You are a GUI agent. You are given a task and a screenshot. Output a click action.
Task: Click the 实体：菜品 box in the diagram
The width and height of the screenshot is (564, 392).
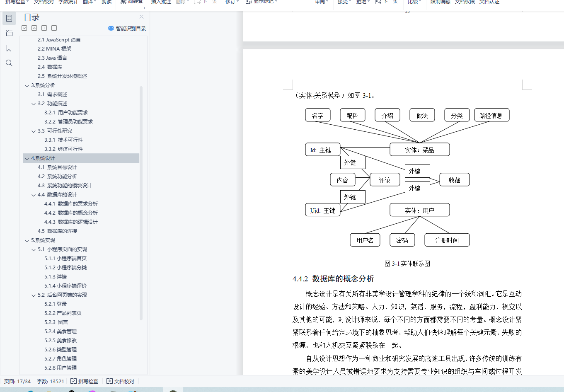pos(420,150)
